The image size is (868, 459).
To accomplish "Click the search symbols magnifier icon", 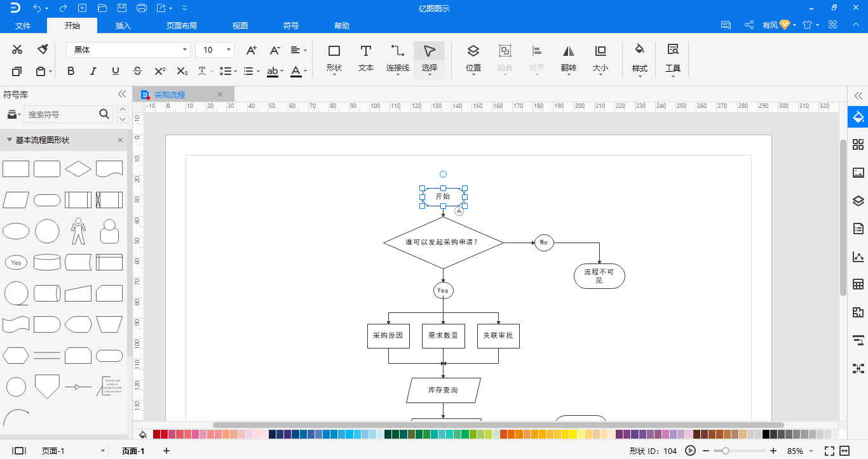I will click(x=105, y=114).
